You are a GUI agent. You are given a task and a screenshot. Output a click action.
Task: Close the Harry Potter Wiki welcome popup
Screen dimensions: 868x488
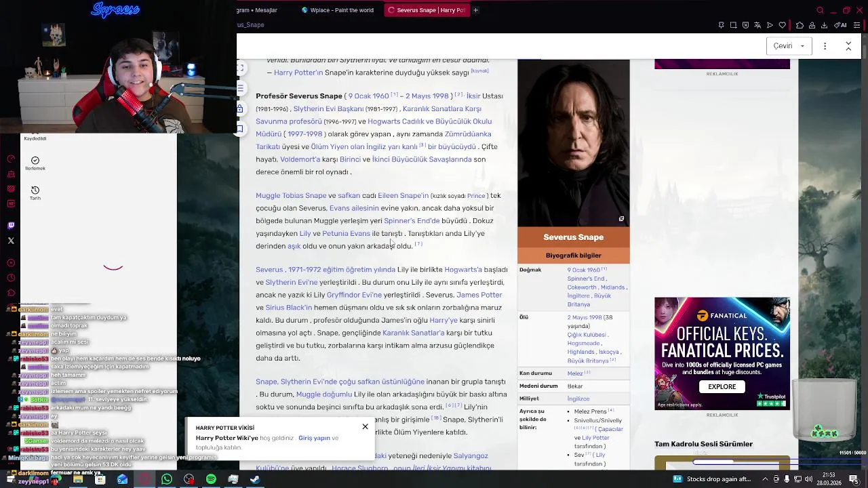(x=365, y=426)
